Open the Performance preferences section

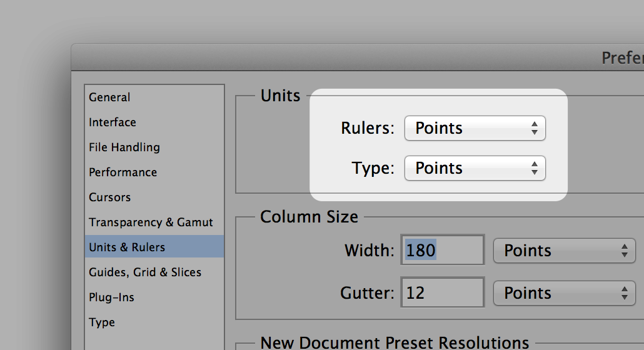123,172
